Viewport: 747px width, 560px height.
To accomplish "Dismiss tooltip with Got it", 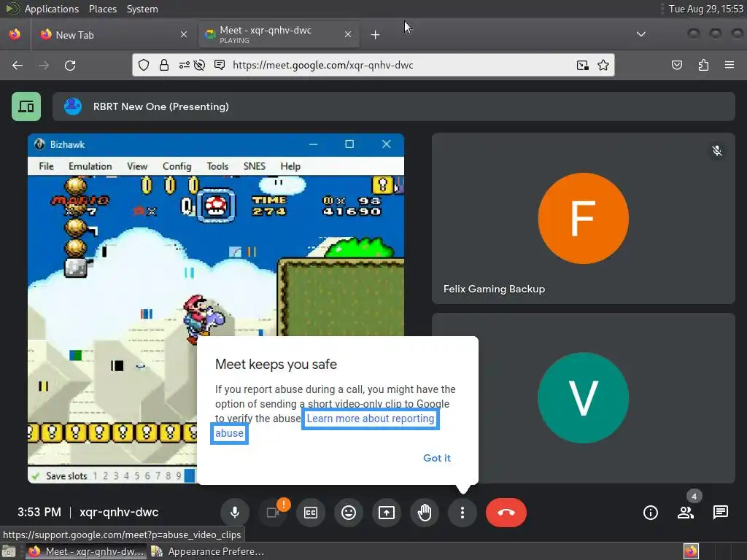I will [437, 458].
